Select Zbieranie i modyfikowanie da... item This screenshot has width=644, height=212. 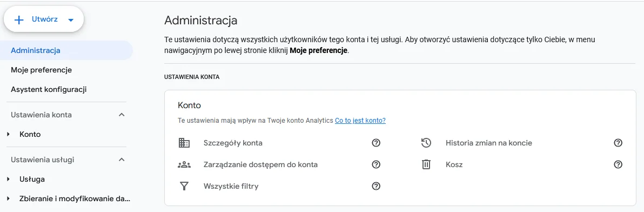click(x=75, y=199)
